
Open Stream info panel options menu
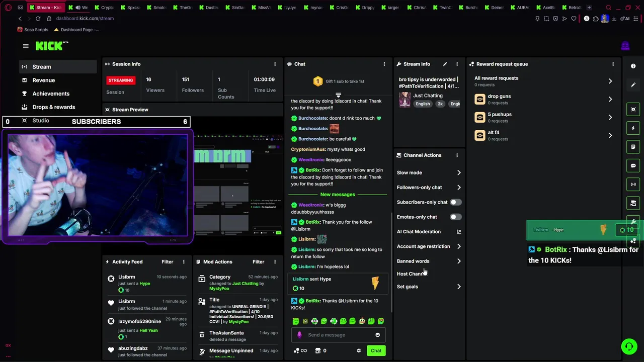point(457,64)
